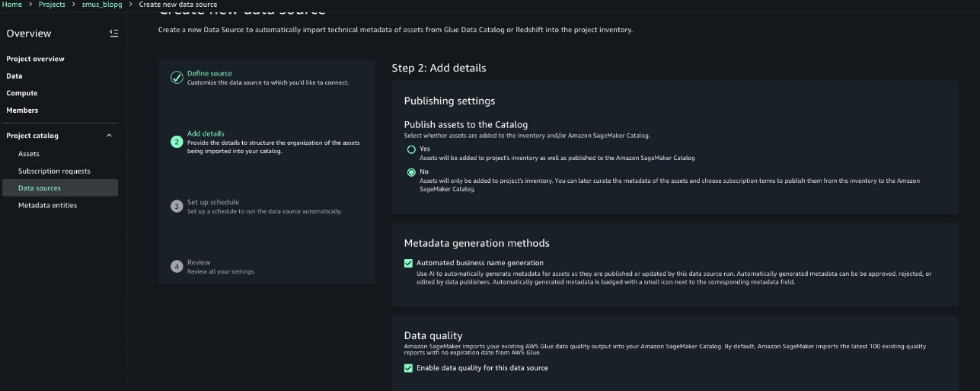
Task: Click Review step title
Action: point(199,262)
